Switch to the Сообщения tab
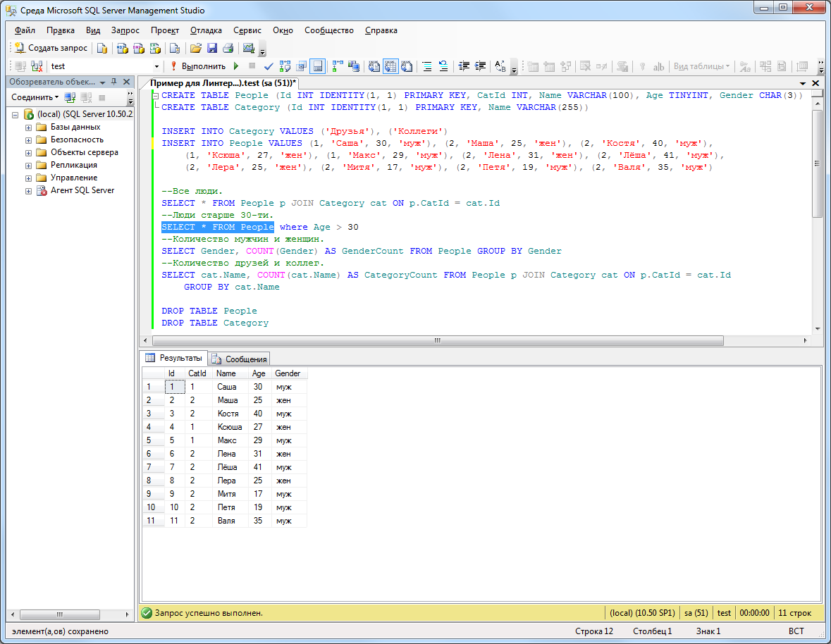Screen dimensions: 831x644 (x=240, y=359)
